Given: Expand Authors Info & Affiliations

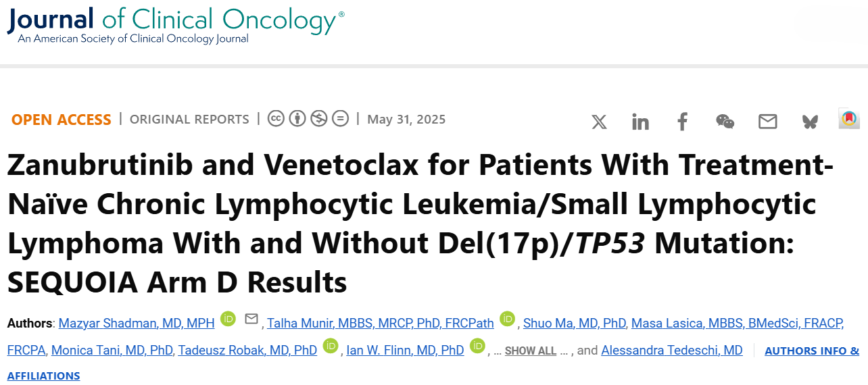Looking at the screenshot, I should coord(812,351).
